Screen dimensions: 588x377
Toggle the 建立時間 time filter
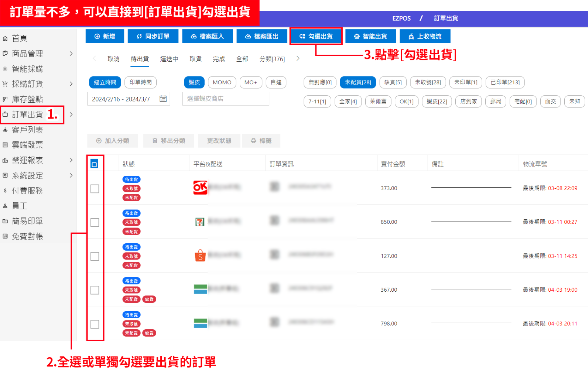(x=105, y=82)
